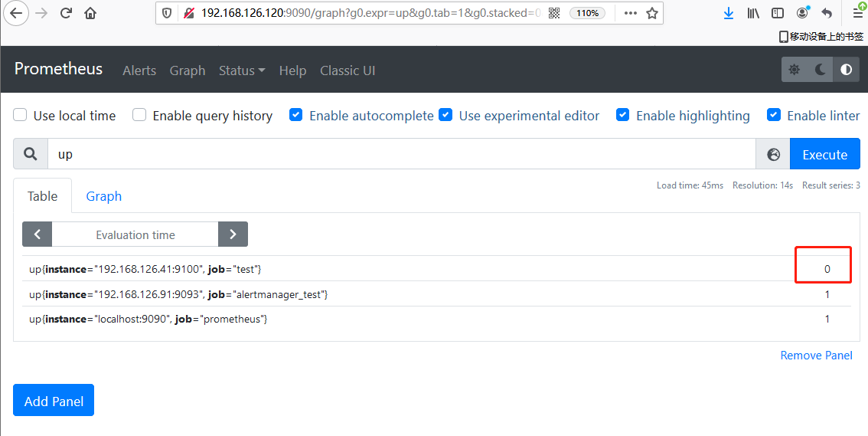This screenshot has width=868, height=436.
Task: Open the metrics explorer globe icon
Action: (773, 155)
